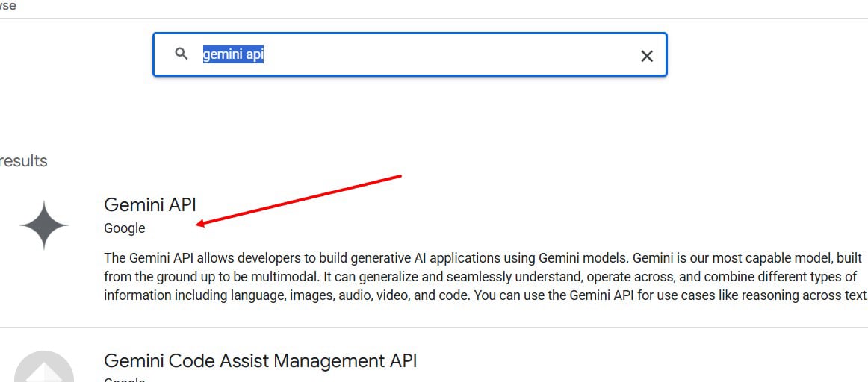Focus the search field containing "gemini api"
Viewport: 868px width, 382px height.
pyautogui.click(x=409, y=54)
